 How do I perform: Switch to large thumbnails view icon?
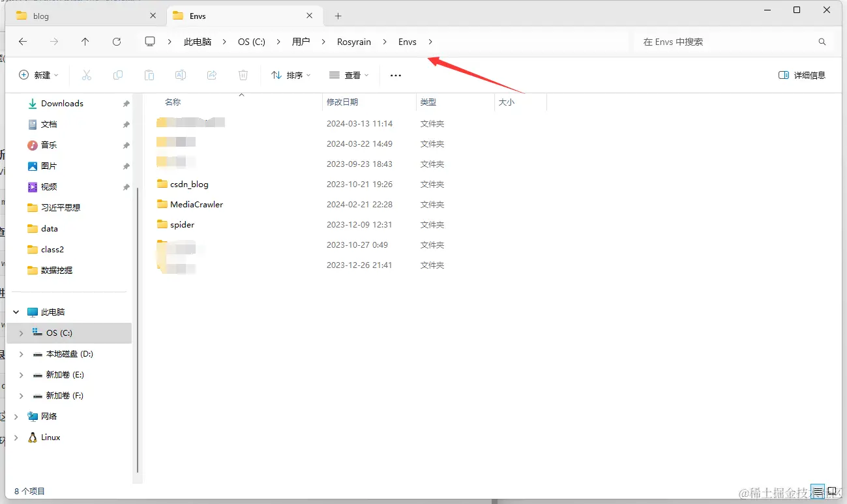tap(832, 491)
